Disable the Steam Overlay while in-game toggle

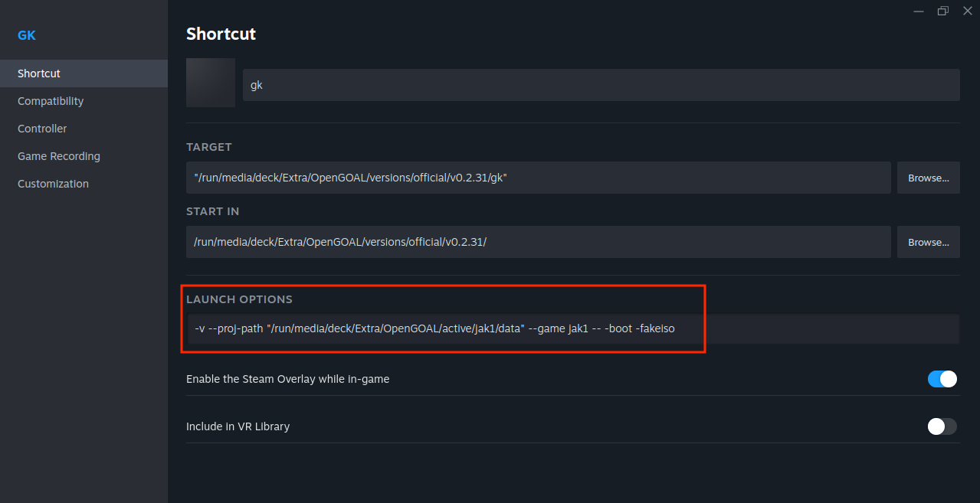click(942, 379)
